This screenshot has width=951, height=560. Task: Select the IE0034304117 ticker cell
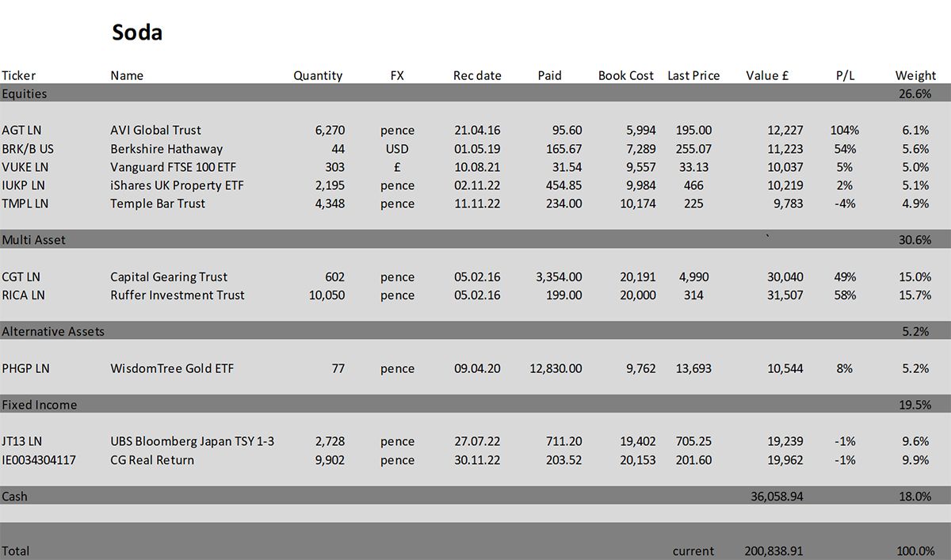pyautogui.click(x=39, y=460)
